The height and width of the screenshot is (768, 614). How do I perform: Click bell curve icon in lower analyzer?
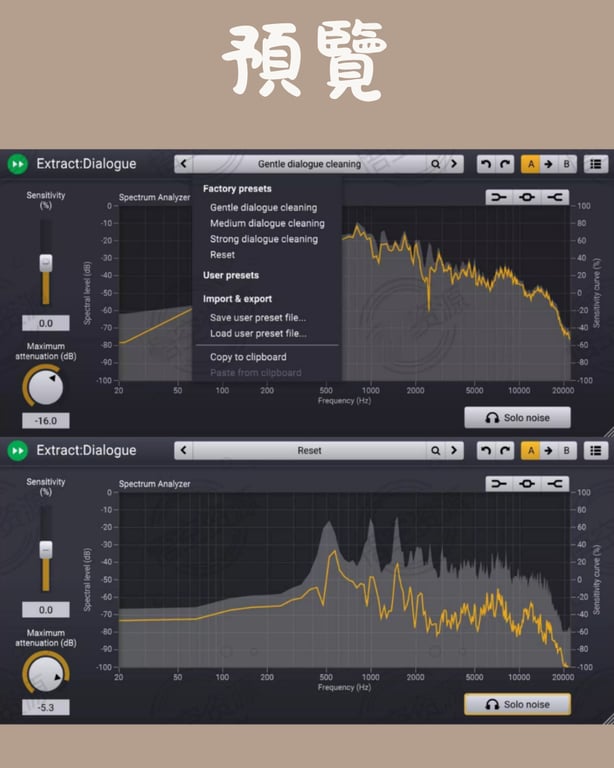coord(527,483)
